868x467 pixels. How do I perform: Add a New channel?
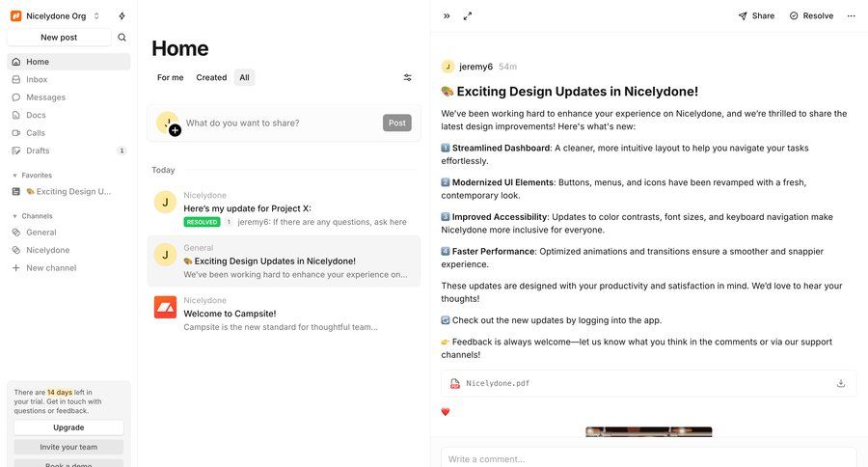coord(68,267)
